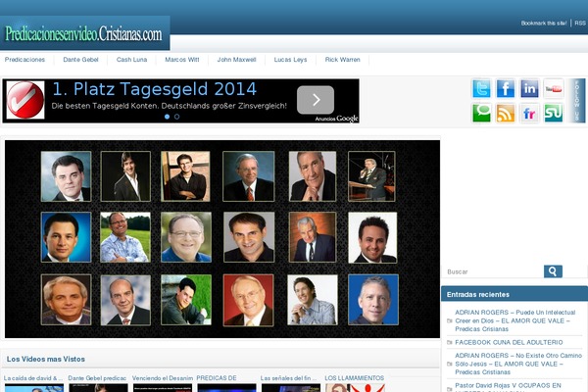The image size is (588, 392).
Task: Open video 'Dante Gebel predicac'
Action: (97, 378)
